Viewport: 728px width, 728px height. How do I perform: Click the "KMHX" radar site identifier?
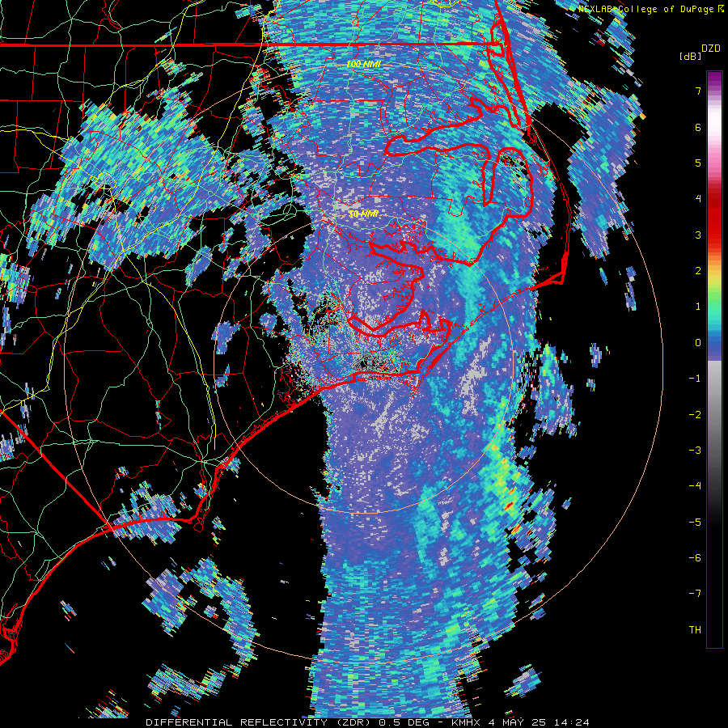tap(467, 722)
